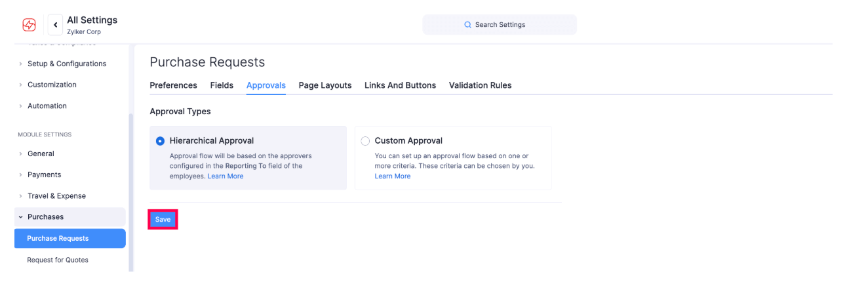Open Request for Quotes in sidebar

(x=58, y=260)
